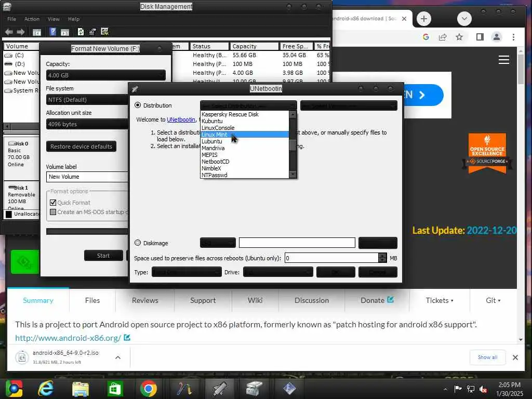Close the android-x86 download tab
532x399 pixels.
pos(404,19)
